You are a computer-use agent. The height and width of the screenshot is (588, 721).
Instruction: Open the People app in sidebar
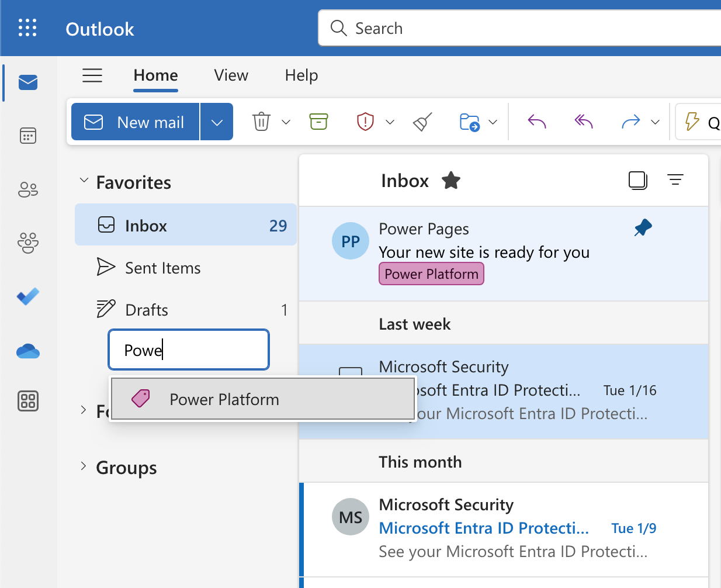pos(28,189)
